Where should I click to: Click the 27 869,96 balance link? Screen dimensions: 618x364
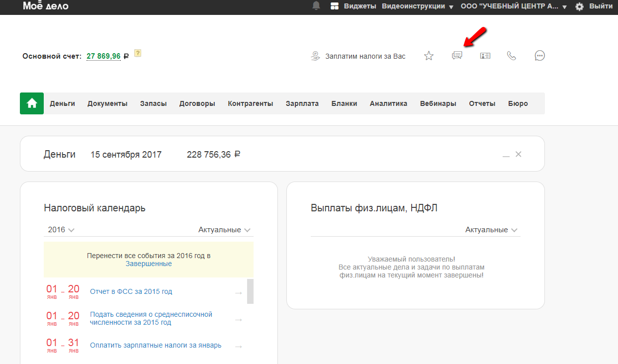coord(103,56)
